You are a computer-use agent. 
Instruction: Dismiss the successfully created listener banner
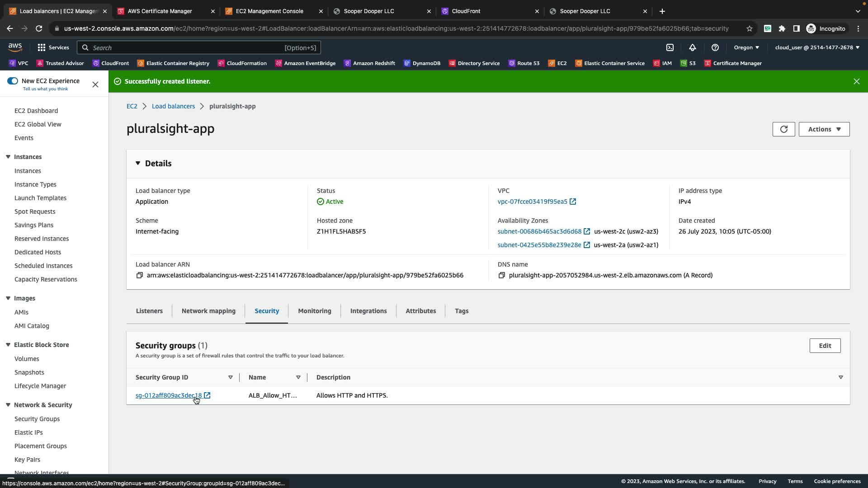(x=856, y=81)
